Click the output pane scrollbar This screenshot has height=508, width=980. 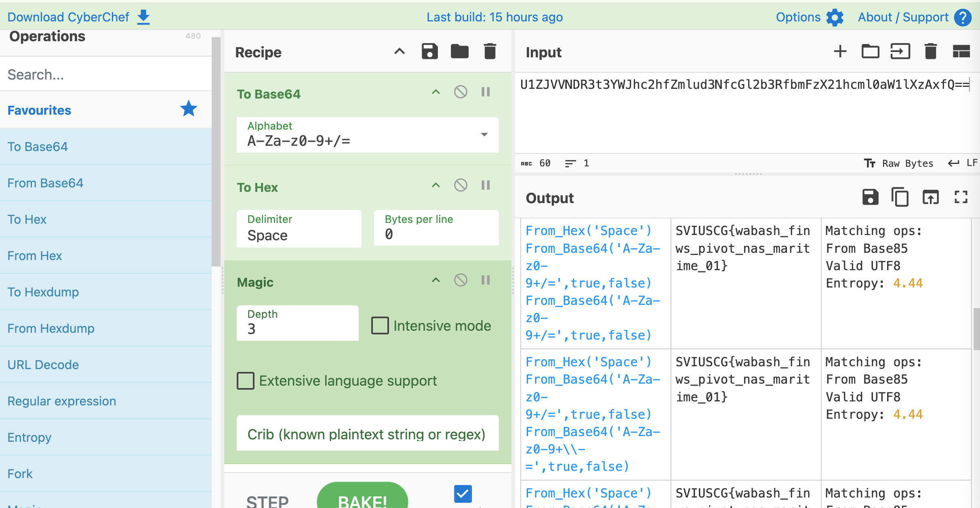976,329
